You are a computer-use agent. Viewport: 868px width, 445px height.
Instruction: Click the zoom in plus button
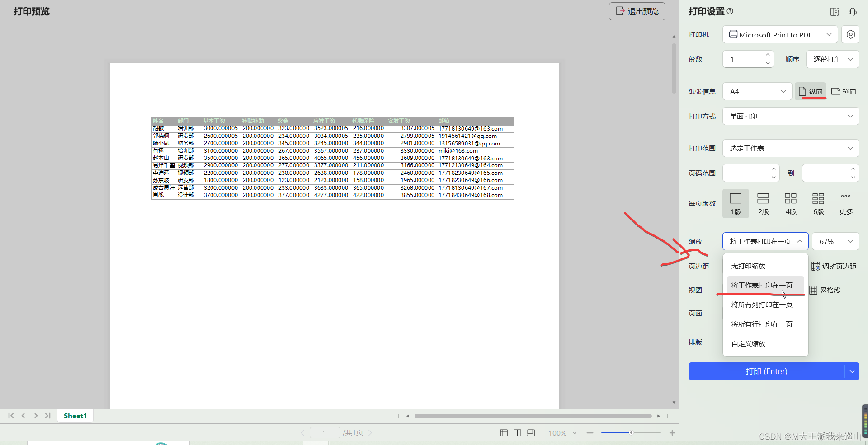[x=672, y=433]
